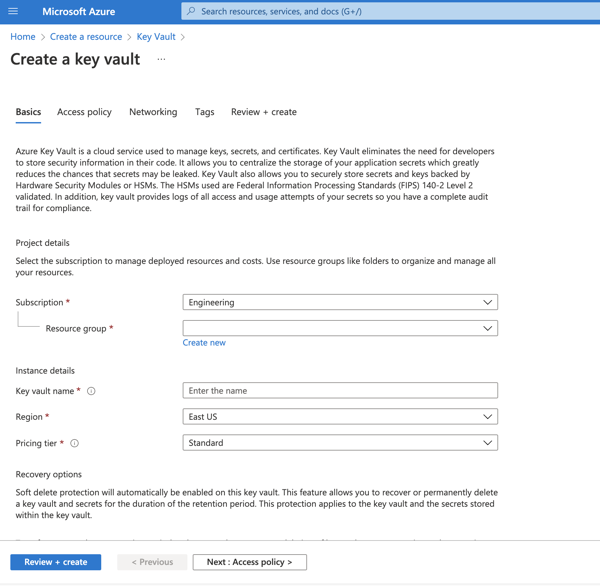
Task: Click Create new resource group link
Action: 204,343
